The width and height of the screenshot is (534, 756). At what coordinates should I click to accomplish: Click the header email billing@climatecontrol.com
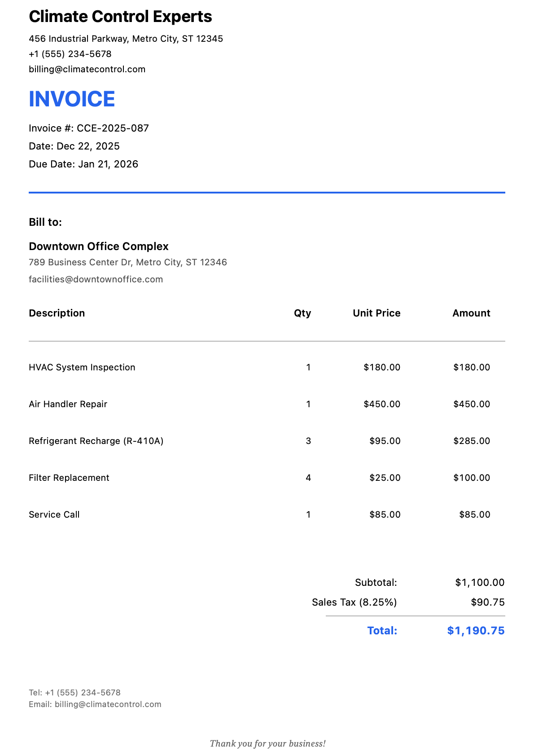pos(87,69)
